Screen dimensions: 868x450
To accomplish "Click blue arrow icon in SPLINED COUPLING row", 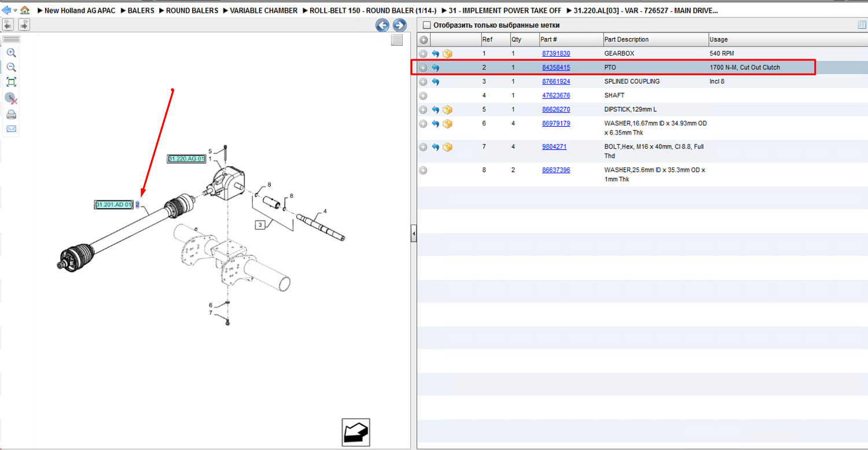I will (x=435, y=82).
